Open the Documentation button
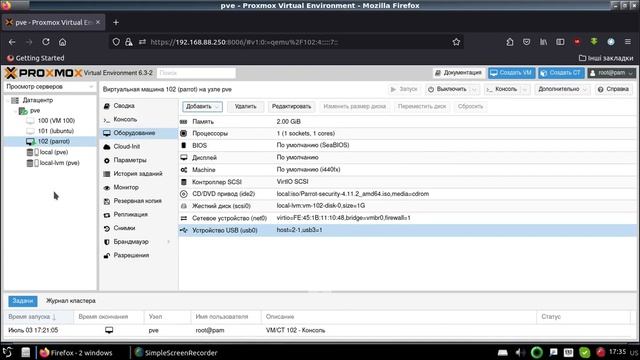The image size is (640, 360). click(x=459, y=73)
